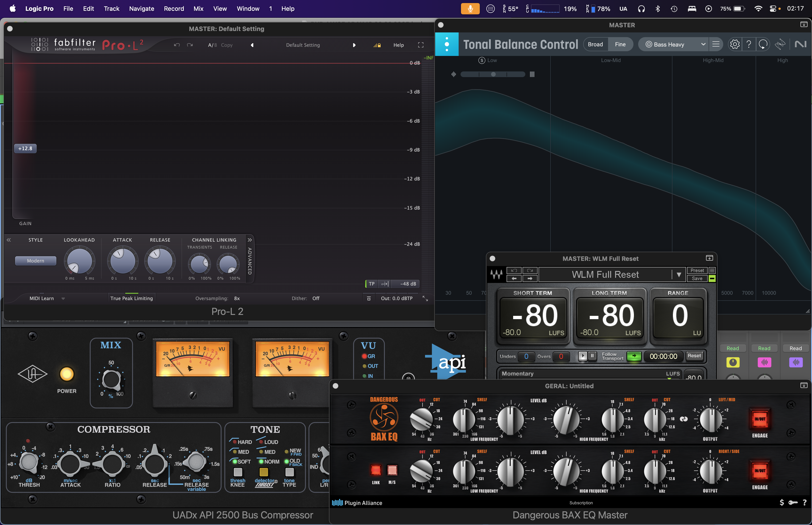Toggle the API 2500 detector THRUST button
Image resolution: width=812 pixels, height=525 pixels.
(264, 472)
